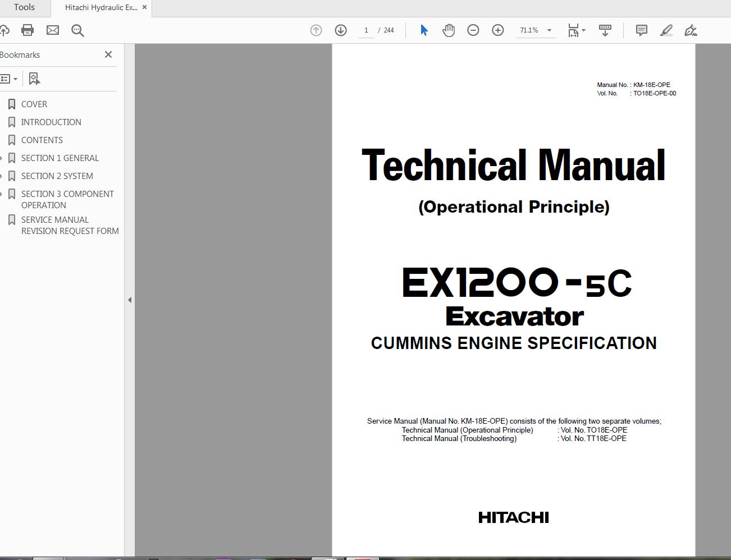This screenshot has height=560, width=731.
Task: Open the CONTENTS bookmark
Action: (42, 140)
